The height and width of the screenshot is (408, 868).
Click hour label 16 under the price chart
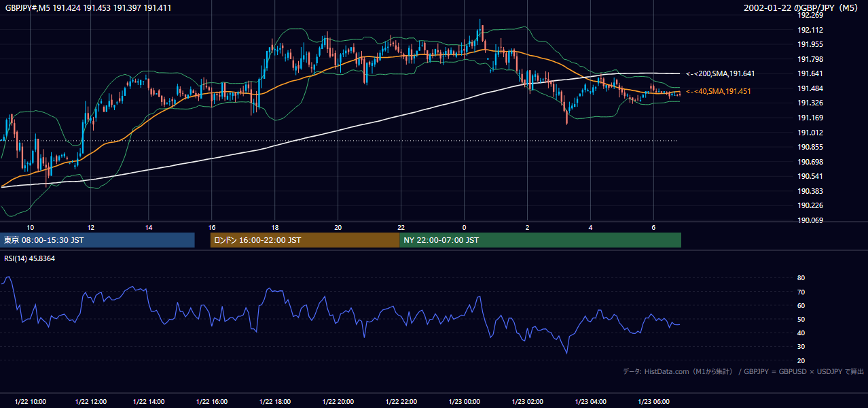pyautogui.click(x=212, y=227)
